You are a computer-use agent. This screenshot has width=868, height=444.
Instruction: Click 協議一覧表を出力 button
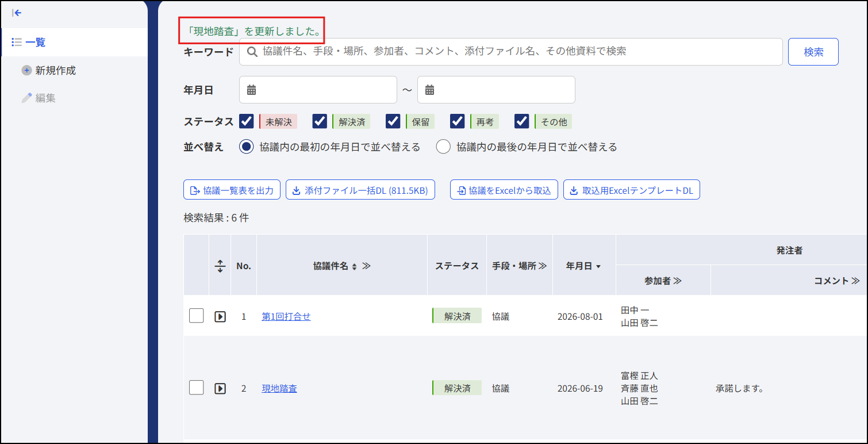(232, 190)
